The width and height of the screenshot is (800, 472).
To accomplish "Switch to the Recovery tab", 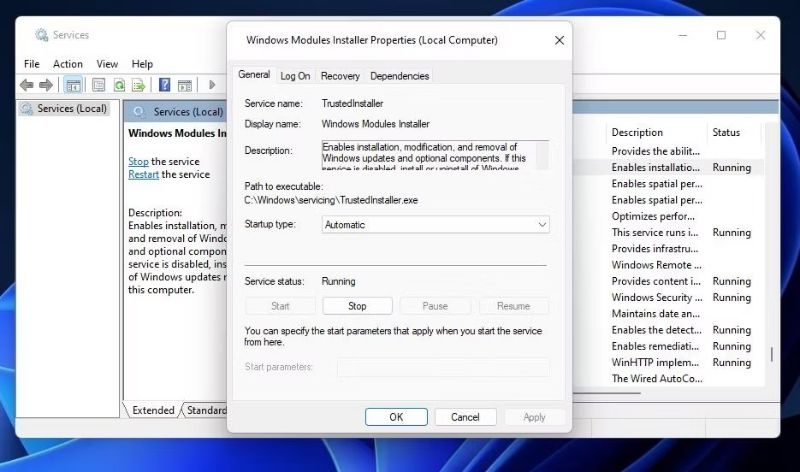I will (340, 76).
